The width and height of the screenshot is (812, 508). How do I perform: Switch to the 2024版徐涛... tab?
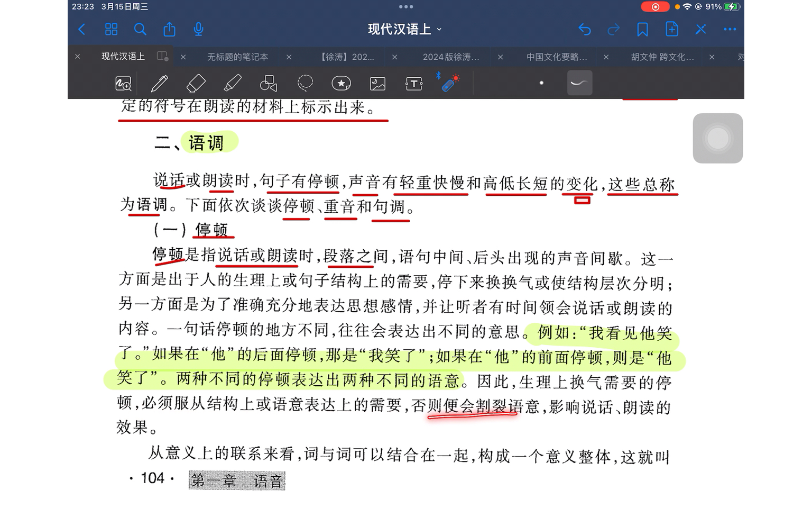pos(451,57)
